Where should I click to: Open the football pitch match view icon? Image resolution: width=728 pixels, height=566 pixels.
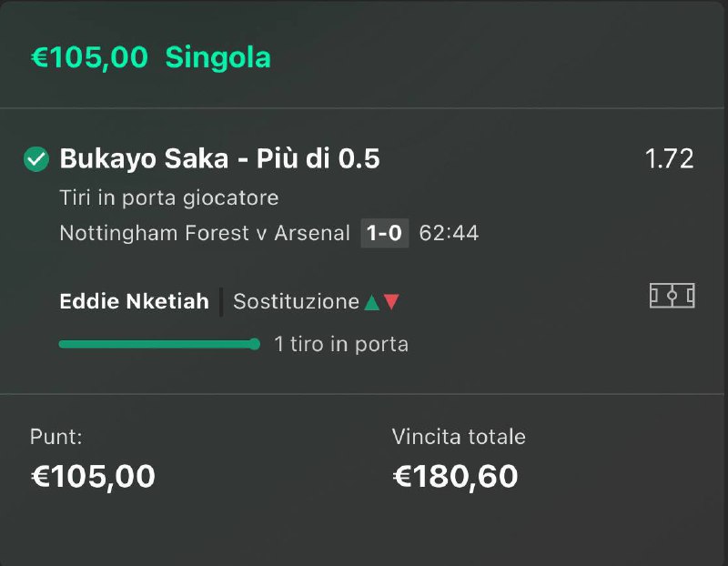(672, 296)
